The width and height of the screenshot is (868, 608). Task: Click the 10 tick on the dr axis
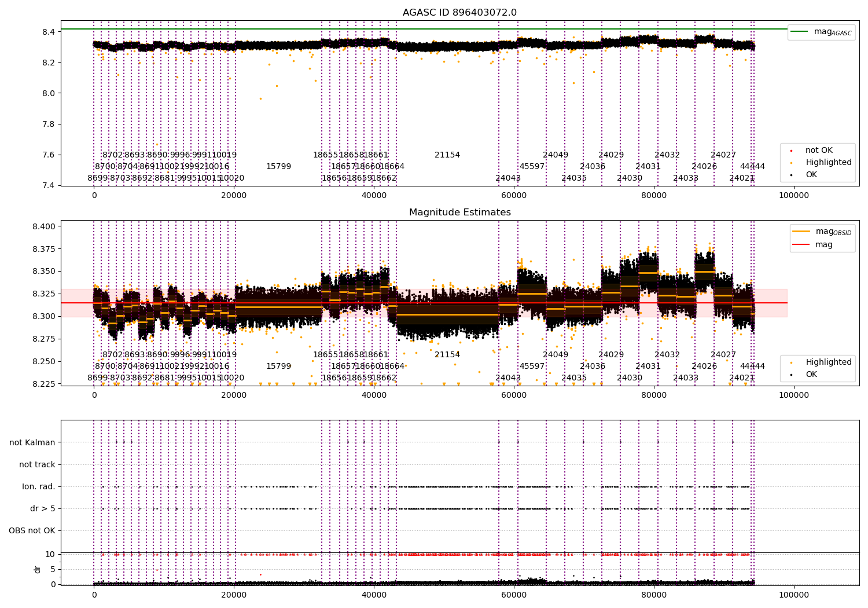[x=50, y=555]
